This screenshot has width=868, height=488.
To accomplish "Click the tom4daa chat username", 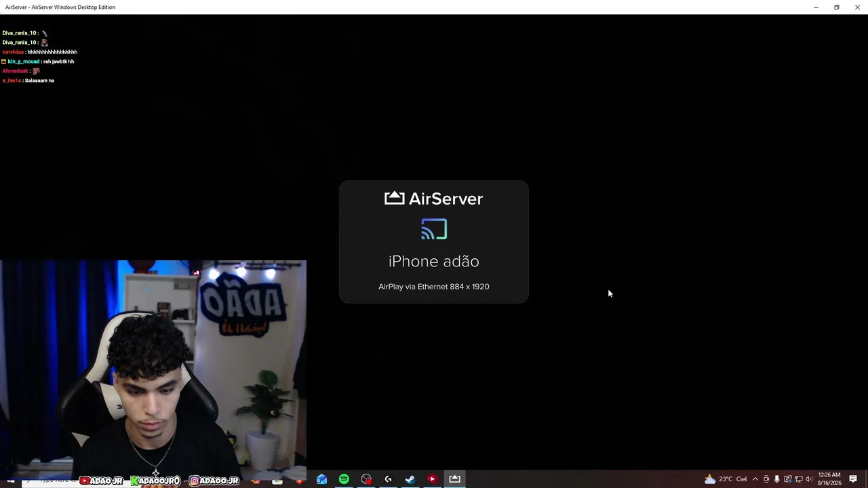I will tap(13, 52).
